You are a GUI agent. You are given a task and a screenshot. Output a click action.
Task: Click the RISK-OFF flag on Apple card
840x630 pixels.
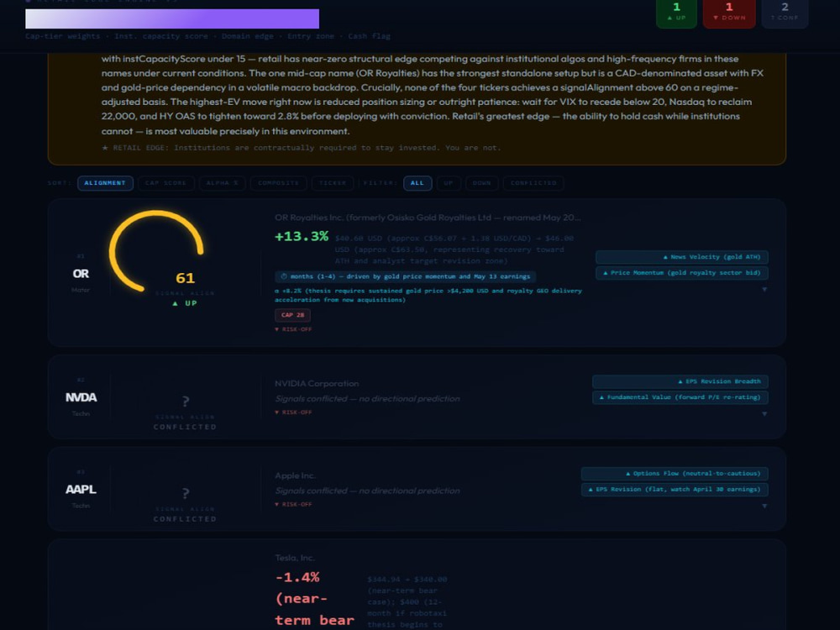[x=293, y=505]
